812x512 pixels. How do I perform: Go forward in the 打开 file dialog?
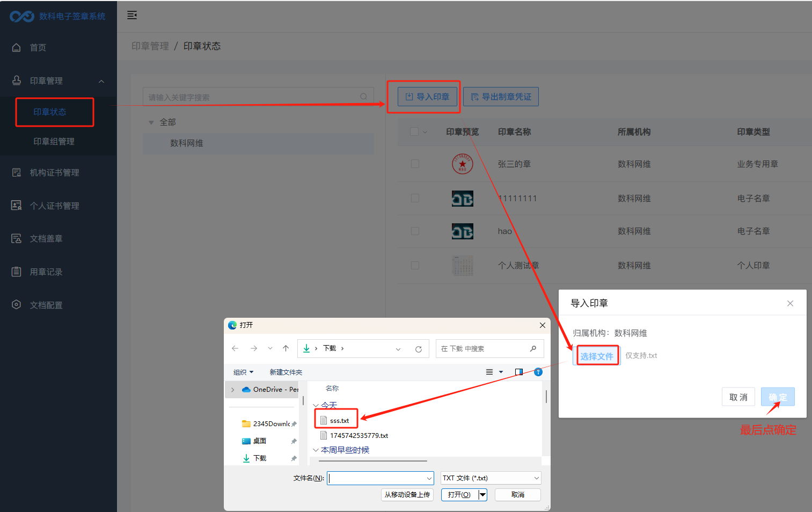pyautogui.click(x=254, y=348)
